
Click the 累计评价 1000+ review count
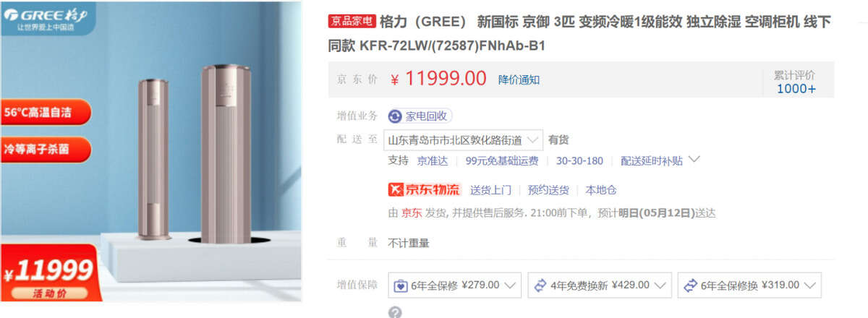tap(795, 82)
